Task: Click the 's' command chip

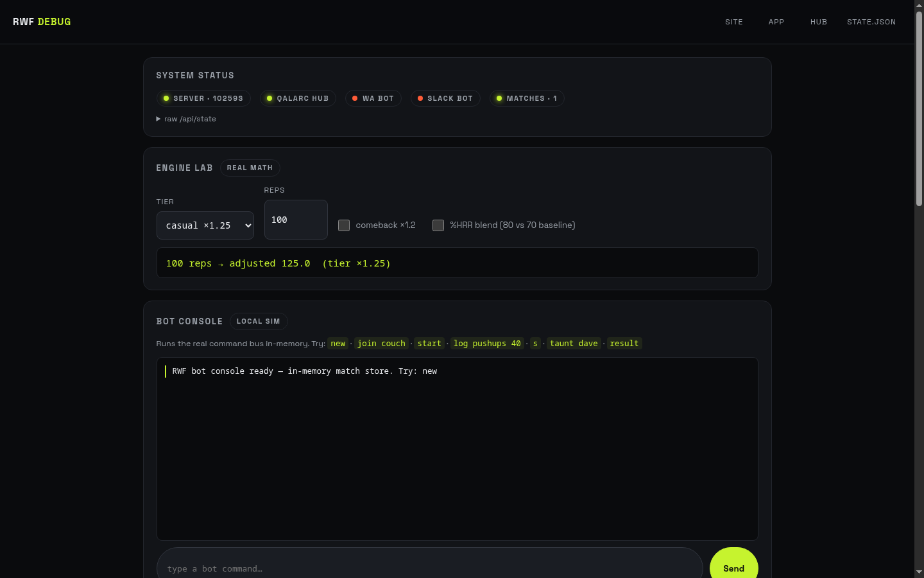Action: (x=535, y=344)
